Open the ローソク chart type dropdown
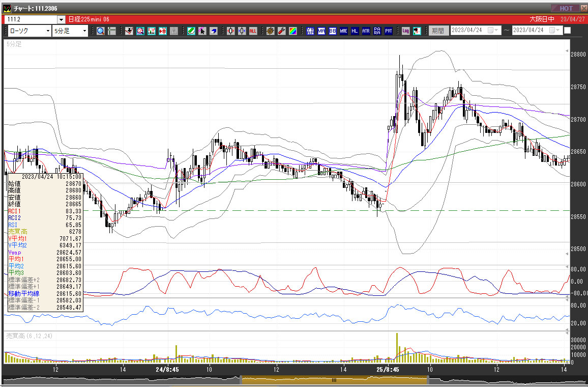Screen dimensions: 588x387 coord(48,31)
